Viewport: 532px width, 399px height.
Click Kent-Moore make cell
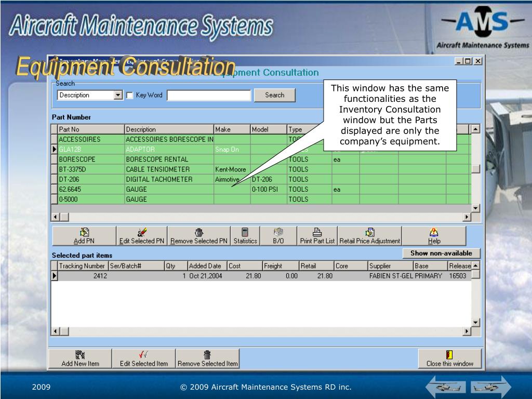[232, 169]
